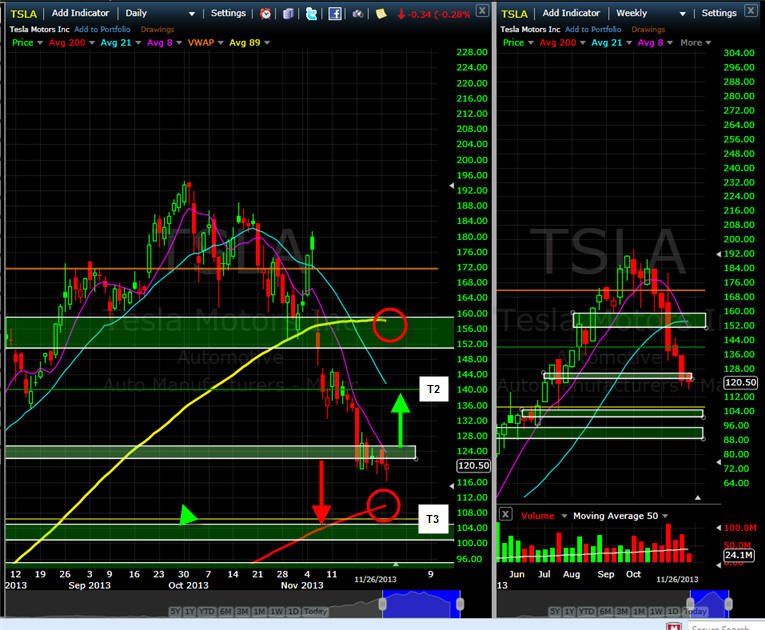Viewport: 765px width, 630px height.
Task: Click the 120.50 price label on daily axis
Action: point(473,466)
